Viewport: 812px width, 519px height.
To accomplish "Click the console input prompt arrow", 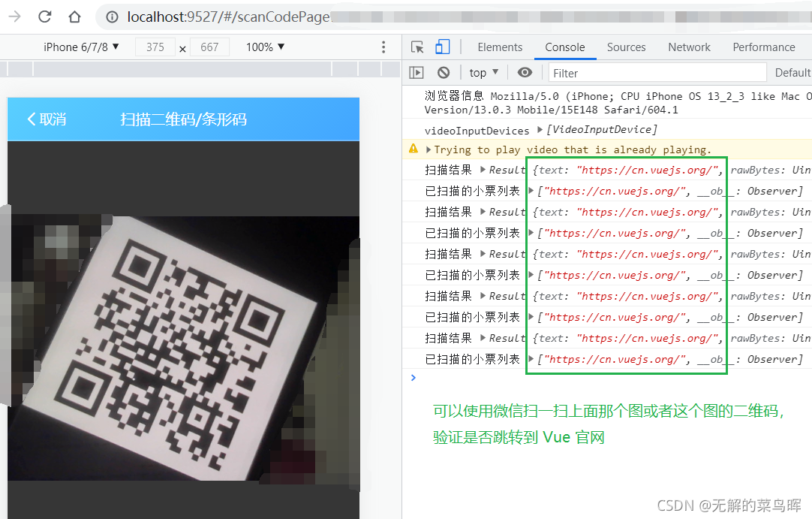I will pos(414,378).
